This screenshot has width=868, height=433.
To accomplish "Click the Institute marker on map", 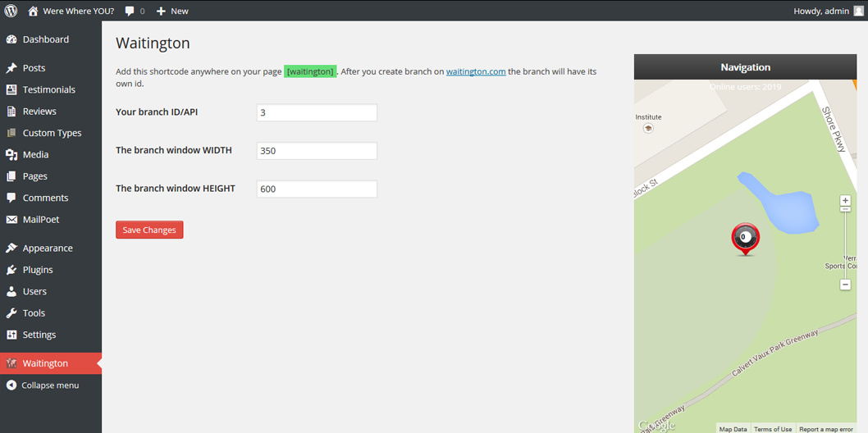I will 647,128.
